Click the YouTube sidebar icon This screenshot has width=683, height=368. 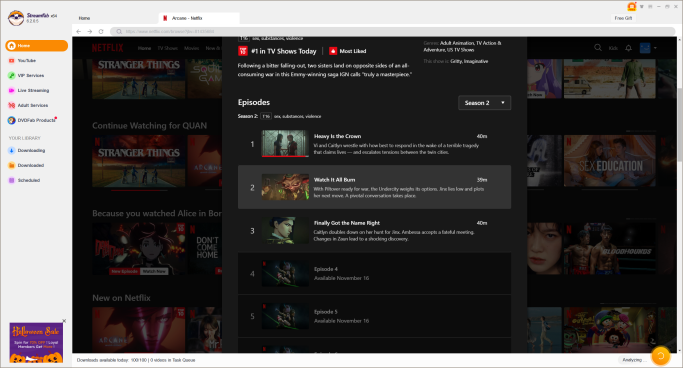tap(12, 61)
